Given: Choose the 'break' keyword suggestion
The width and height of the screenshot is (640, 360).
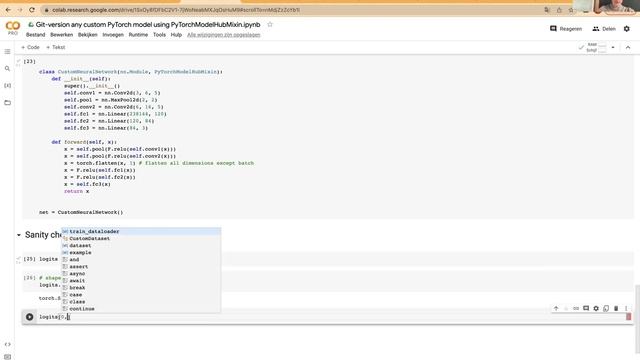Looking at the screenshot, I should click(x=141, y=288).
